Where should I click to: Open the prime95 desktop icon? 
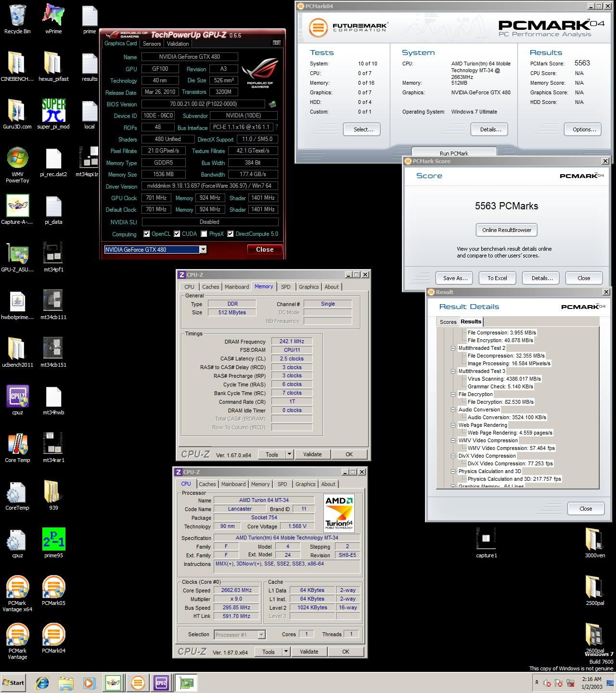click(53, 543)
